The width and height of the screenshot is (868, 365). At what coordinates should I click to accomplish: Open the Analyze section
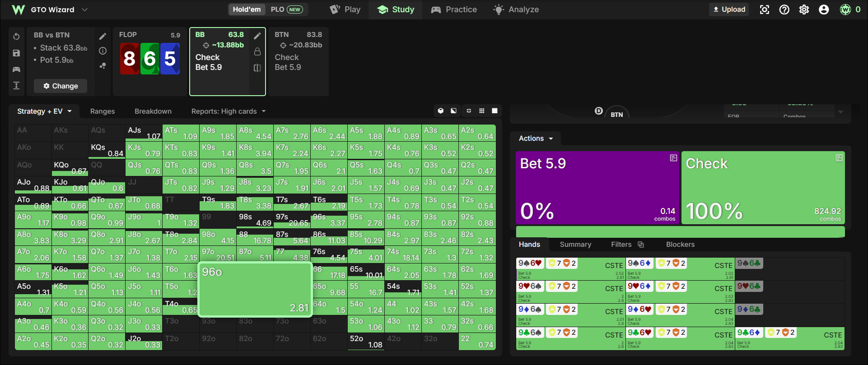[x=516, y=9]
